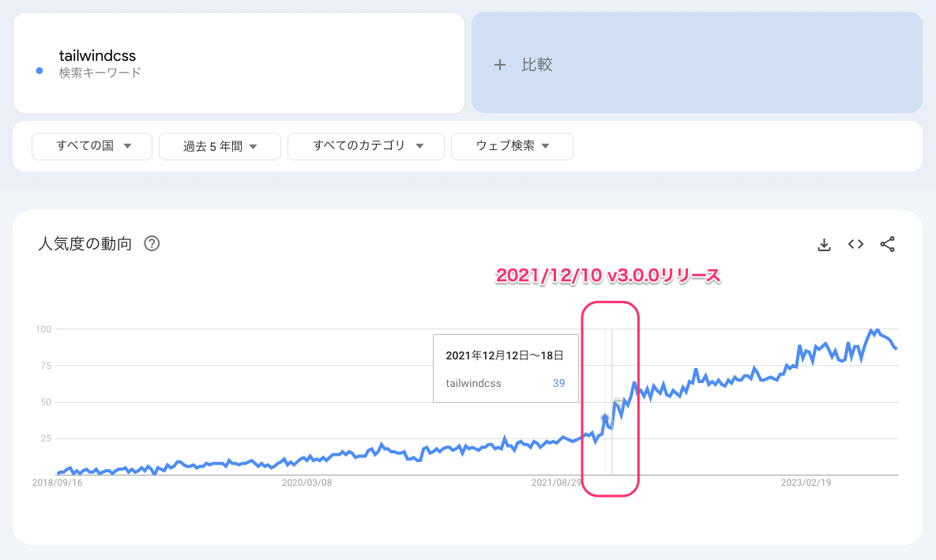Open the ウェブ検索 search type dropdown
This screenshot has width=936, height=560.
coord(512,146)
